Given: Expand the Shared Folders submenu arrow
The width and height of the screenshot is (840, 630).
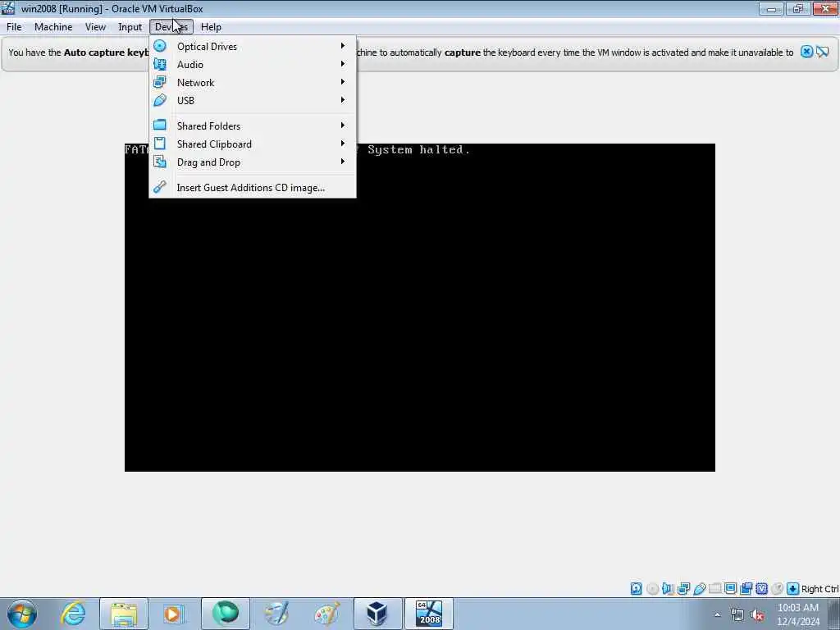Looking at the screenshot, I should (343, 126).
